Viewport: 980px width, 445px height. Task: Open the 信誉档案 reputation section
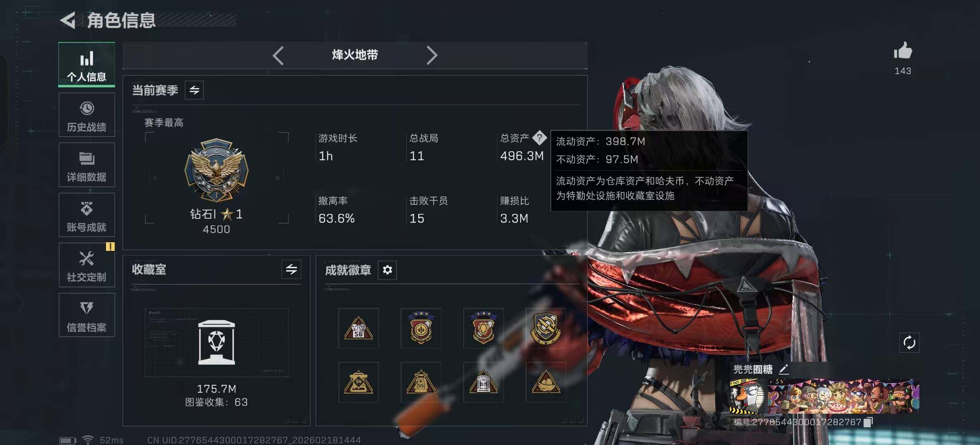87,315
